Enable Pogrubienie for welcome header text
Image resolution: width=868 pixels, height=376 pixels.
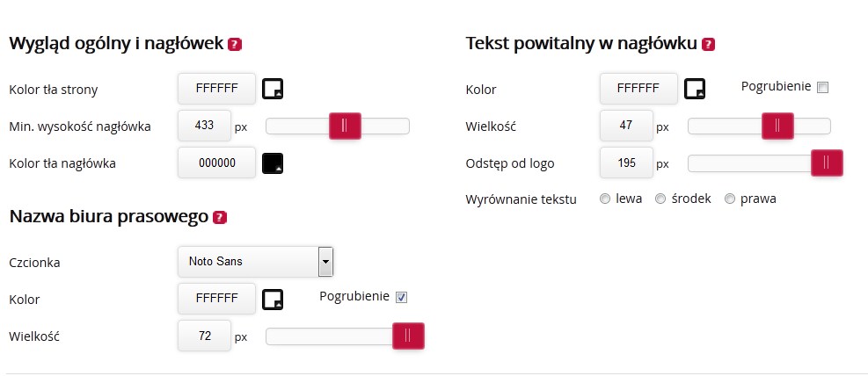[823, 87]
